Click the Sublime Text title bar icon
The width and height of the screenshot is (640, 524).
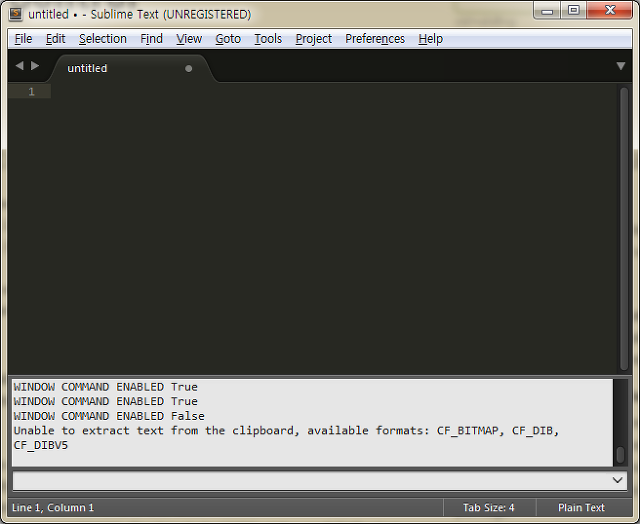pyautogui.click(x=16, y=14)
